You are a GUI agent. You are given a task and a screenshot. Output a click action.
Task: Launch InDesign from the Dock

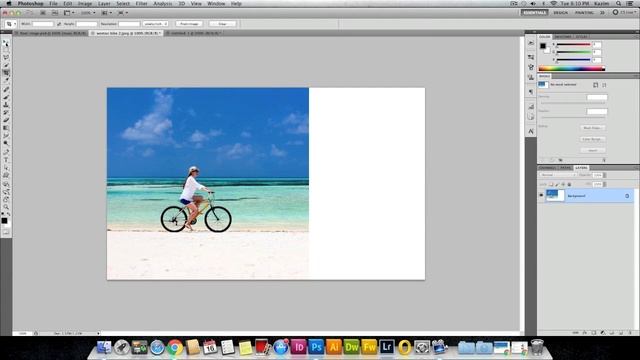[x=298, y=347]
